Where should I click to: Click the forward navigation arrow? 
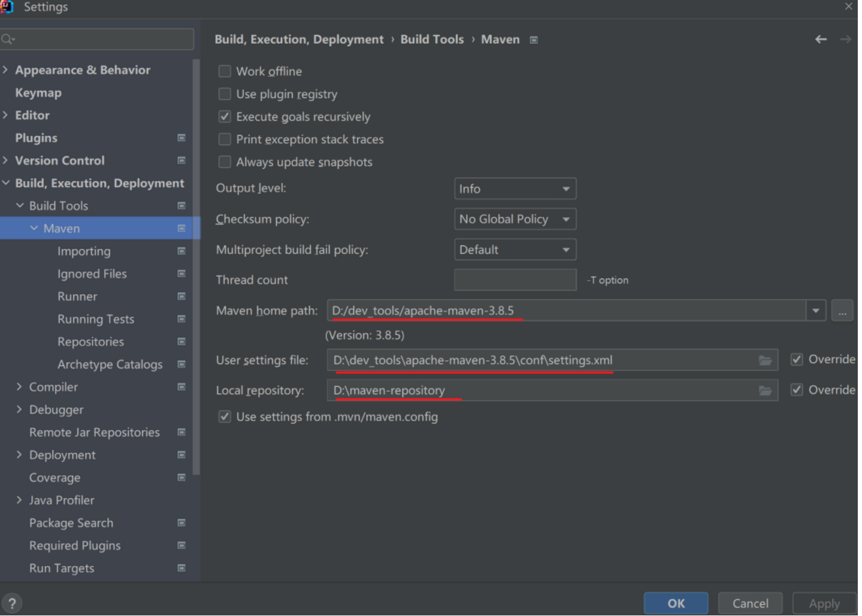point(845,40)
